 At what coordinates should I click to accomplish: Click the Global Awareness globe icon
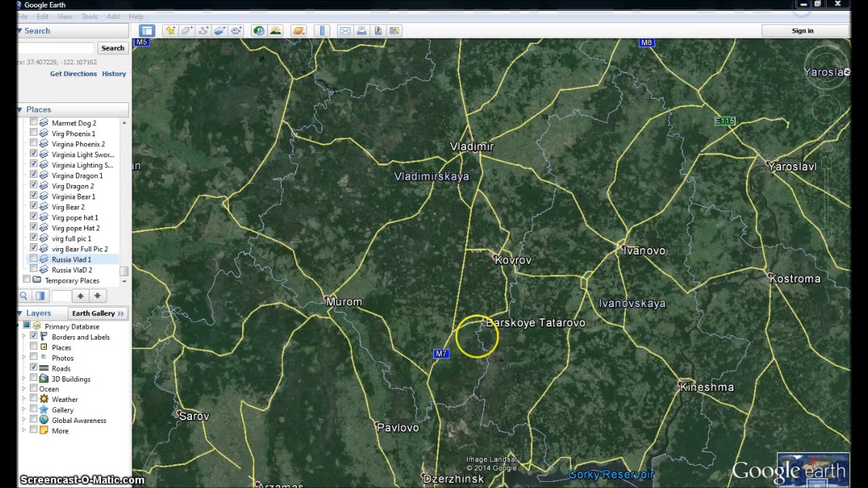tap(44, 420)
